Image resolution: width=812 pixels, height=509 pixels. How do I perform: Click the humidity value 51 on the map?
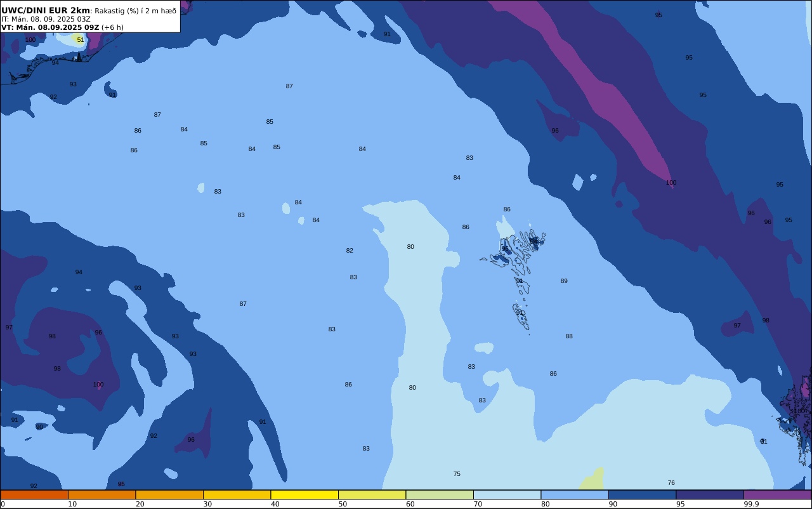(81, 40)
